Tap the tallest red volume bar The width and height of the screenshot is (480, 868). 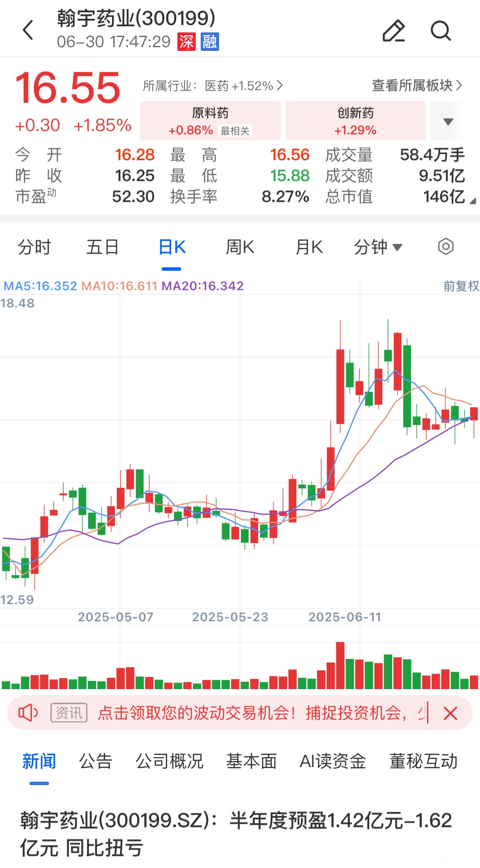click(x=340, y=665)
